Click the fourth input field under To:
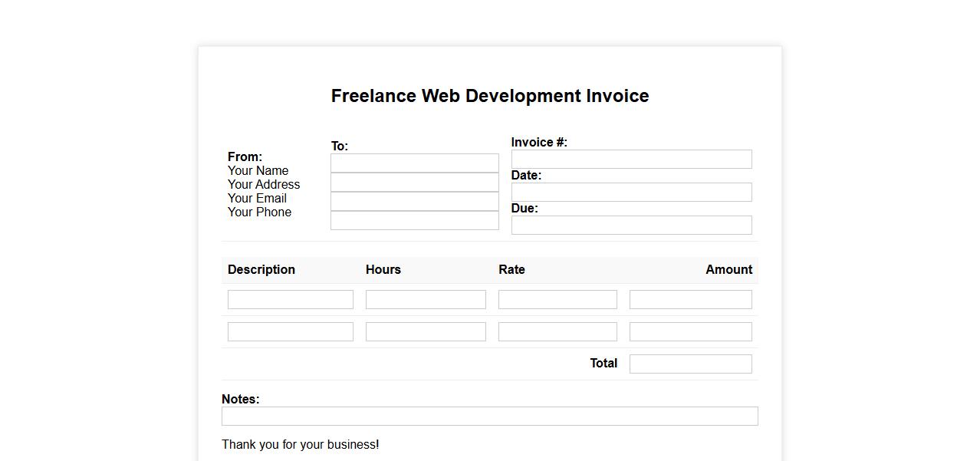This screenshot has height=461, width=980. coord(414,220)
